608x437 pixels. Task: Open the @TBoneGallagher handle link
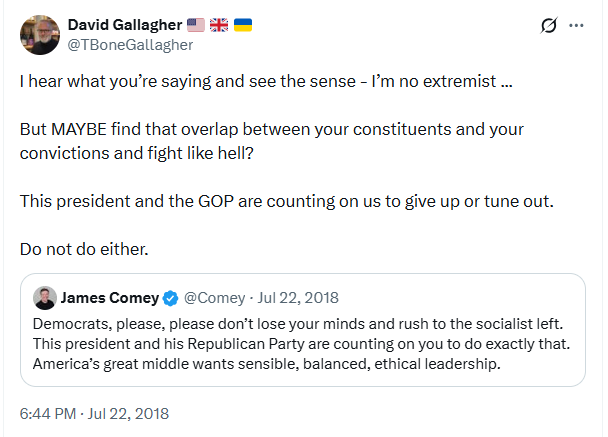coord(130,44)
